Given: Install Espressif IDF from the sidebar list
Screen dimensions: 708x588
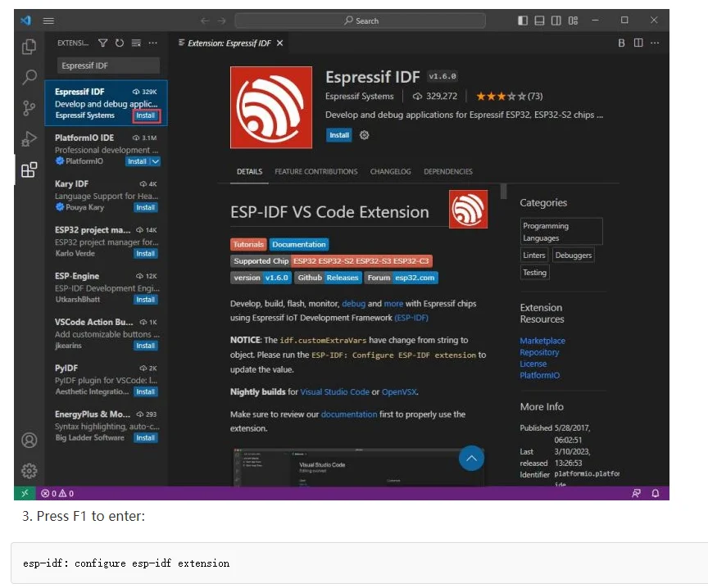Looking at the screenshot, I should click(x=145, y=115).
